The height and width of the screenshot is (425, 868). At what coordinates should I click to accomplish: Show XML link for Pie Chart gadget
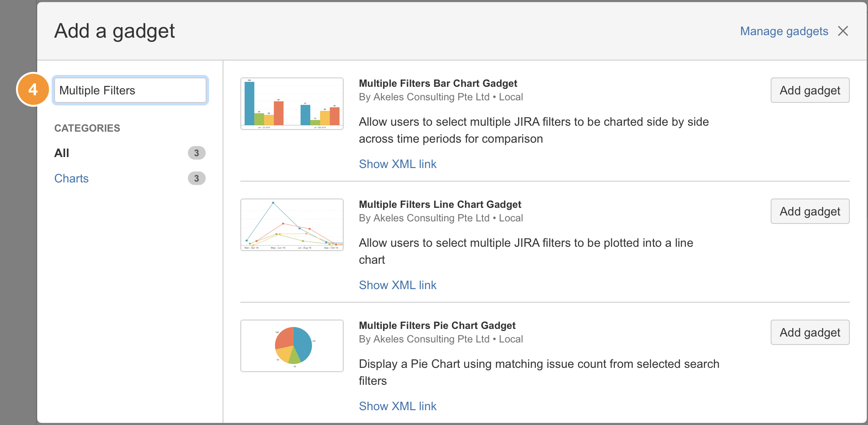[397, 406]
